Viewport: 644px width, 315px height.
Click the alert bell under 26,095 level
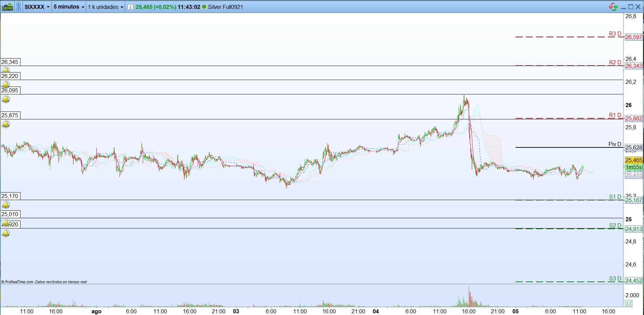pos(6,99)
